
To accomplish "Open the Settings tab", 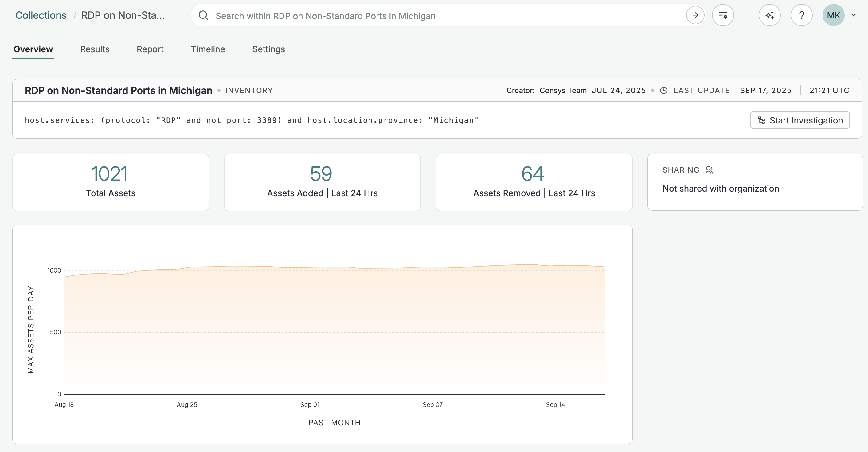I will click(x=268, y=49).
